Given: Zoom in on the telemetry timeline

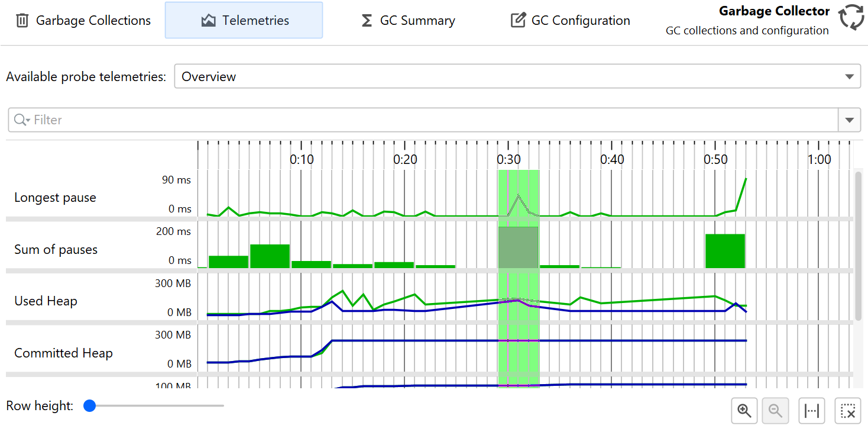Looking at the screenshot, I should (744, 411).
